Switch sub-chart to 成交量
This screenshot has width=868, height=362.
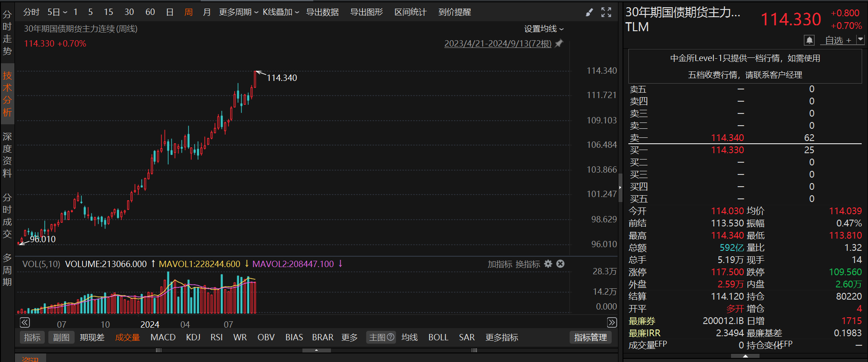[127, 338]
